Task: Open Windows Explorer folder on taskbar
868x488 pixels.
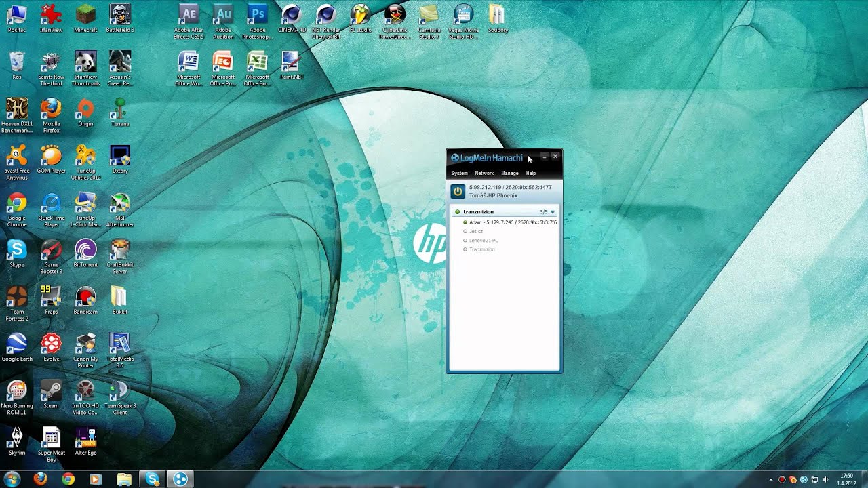Action: click(x=123, y=479)
